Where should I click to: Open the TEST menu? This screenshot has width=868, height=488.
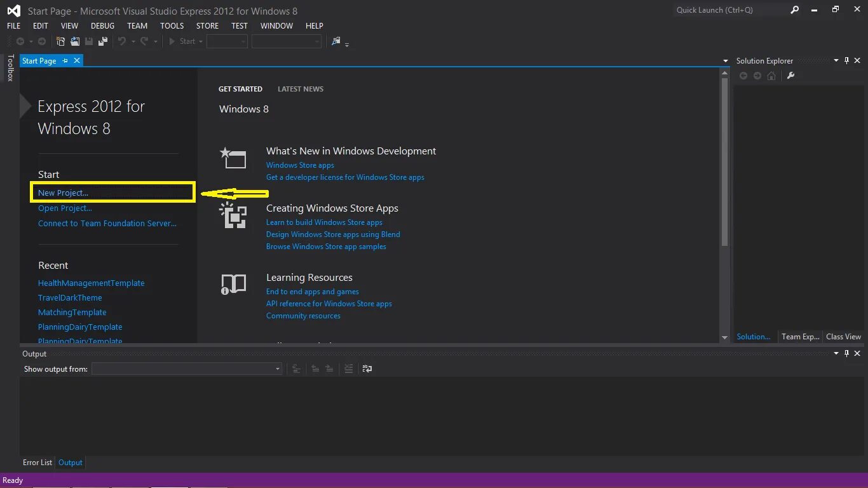[x=240, y=26]
